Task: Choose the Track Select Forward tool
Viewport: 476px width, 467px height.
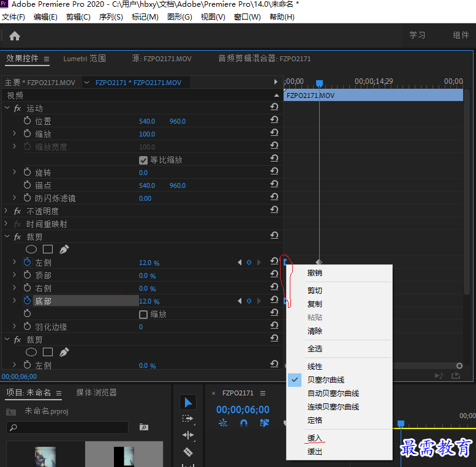Action: pyautogui.click(x=188, y=419)
